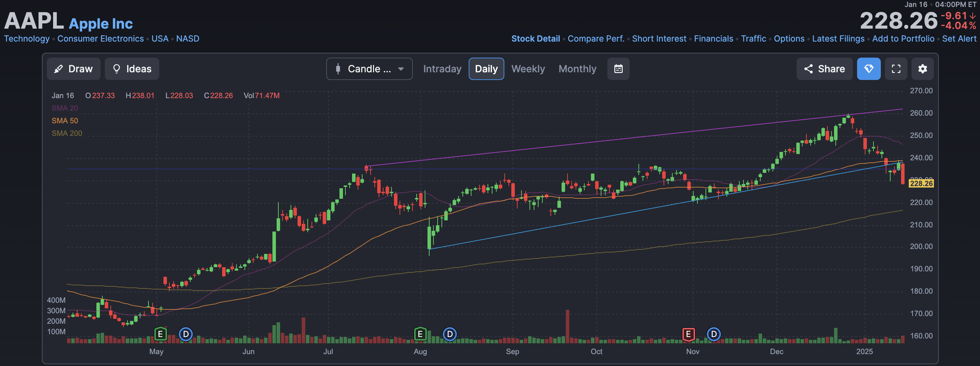
Task: Click the yellow 228.26 price tag on axis
Action: [x=921, y=183]
